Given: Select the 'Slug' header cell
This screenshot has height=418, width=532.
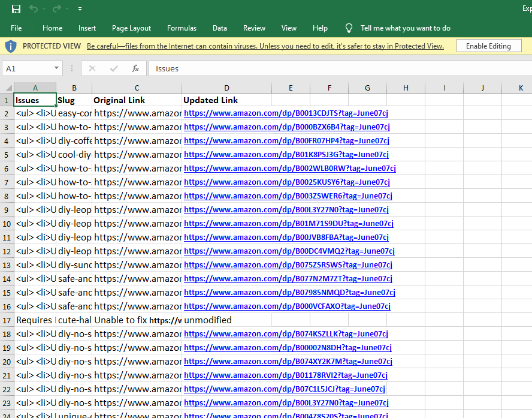Looking at the screenshot, I should (74, 100).
